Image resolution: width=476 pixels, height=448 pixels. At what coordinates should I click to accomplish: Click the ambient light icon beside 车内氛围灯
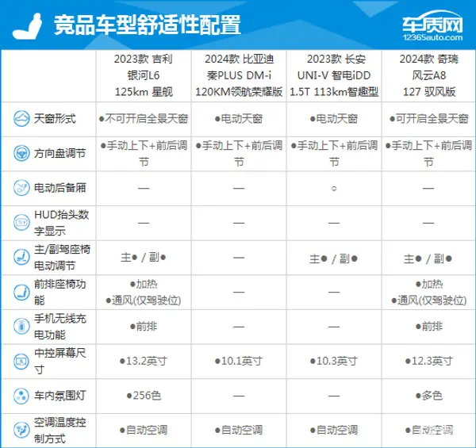21,396
